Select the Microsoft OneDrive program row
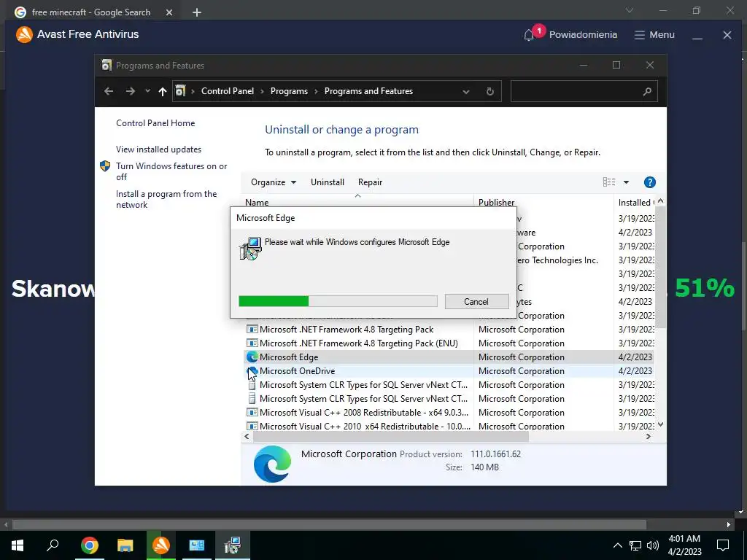This screenshot has height=560, width=747. tap(449, 371)
